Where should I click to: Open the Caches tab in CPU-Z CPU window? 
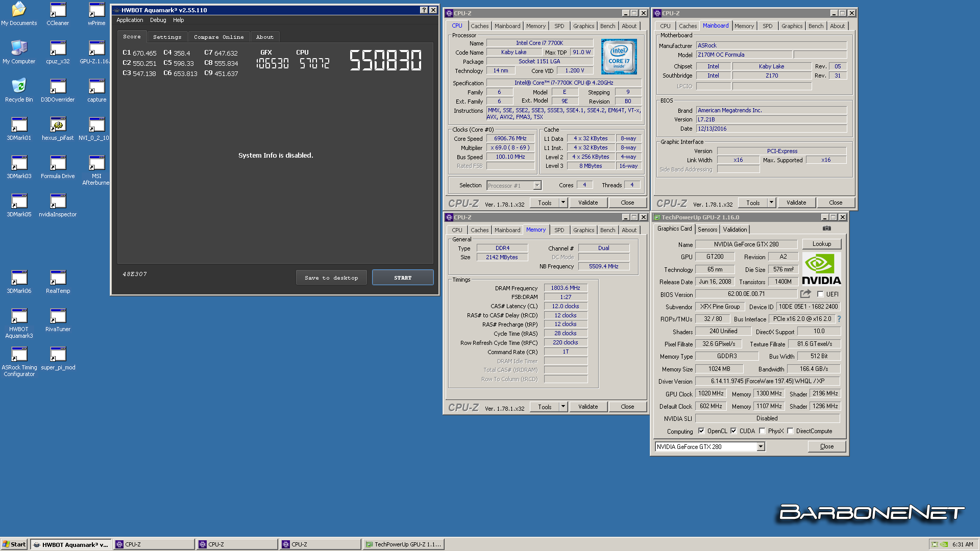point(479,26)
